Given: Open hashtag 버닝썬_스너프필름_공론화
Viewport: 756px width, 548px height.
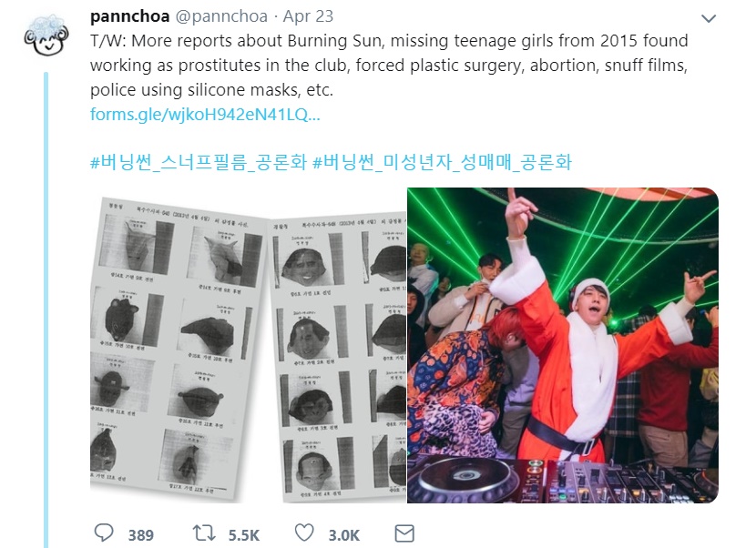Looking at the screenshot, I should tap(199, 162).
